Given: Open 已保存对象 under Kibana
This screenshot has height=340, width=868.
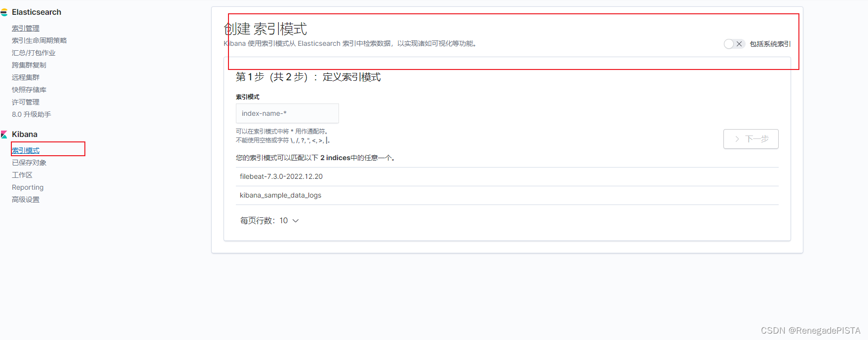Looking at the screenshot, I should 29,163.
